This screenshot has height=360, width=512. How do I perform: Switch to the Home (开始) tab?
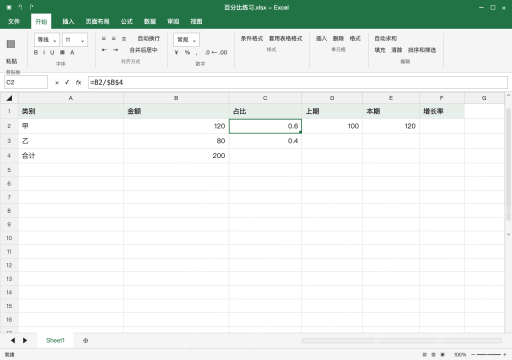(41, 22)
